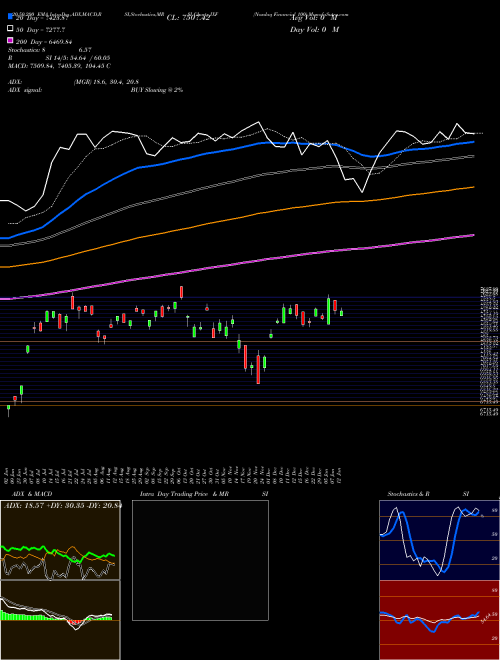Click the 'Day Vol: 0 M' text
This screenshot has width=500, height=660.
314,30
